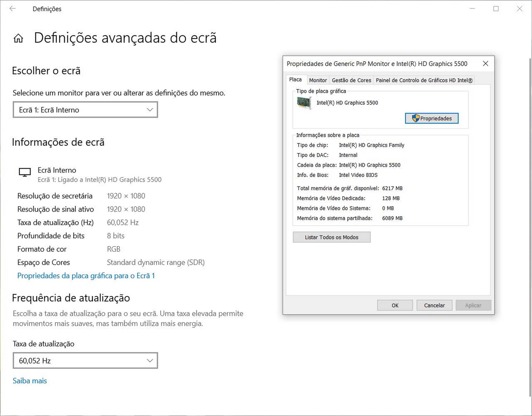
Task: Click the graphics card icon in the dialog
Action: pyautogui.click(x=304, y=103)
